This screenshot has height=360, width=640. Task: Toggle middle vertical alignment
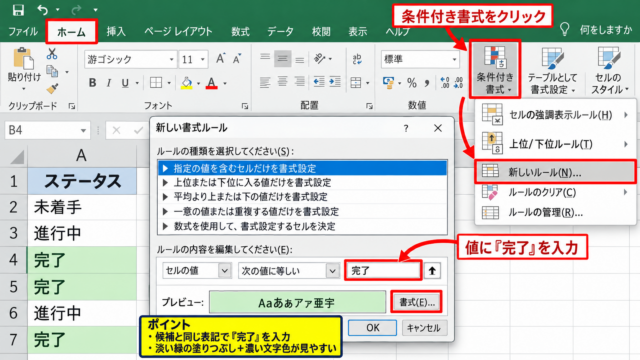[282, 59]
